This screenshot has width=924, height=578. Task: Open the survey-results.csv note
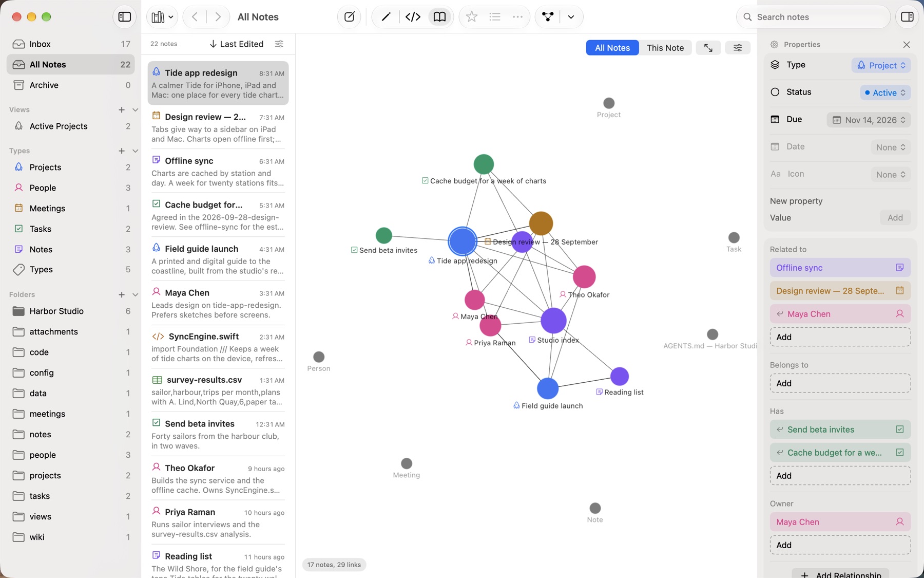pos(218,390)
